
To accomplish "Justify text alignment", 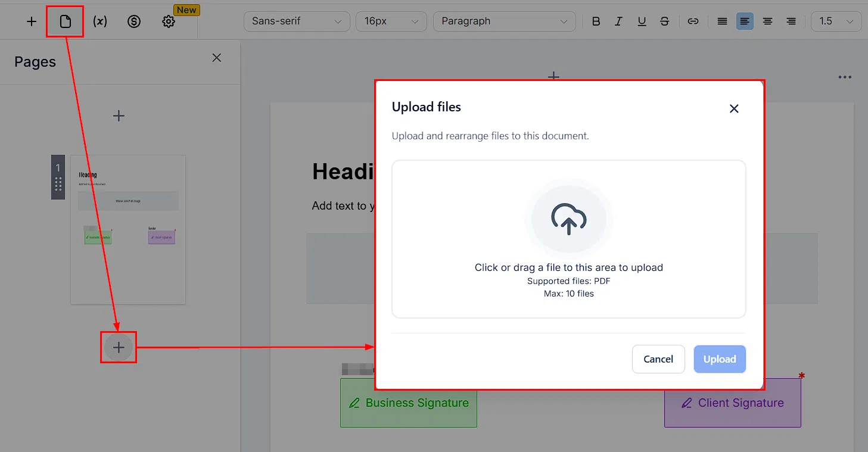I will pyautogui.click(x=722, y=21).
